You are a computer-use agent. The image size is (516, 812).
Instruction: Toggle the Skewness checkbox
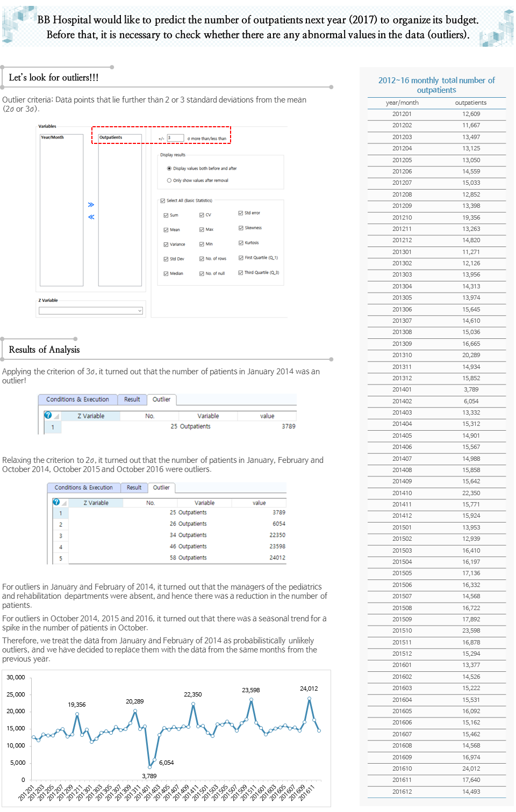pos(241,228)
